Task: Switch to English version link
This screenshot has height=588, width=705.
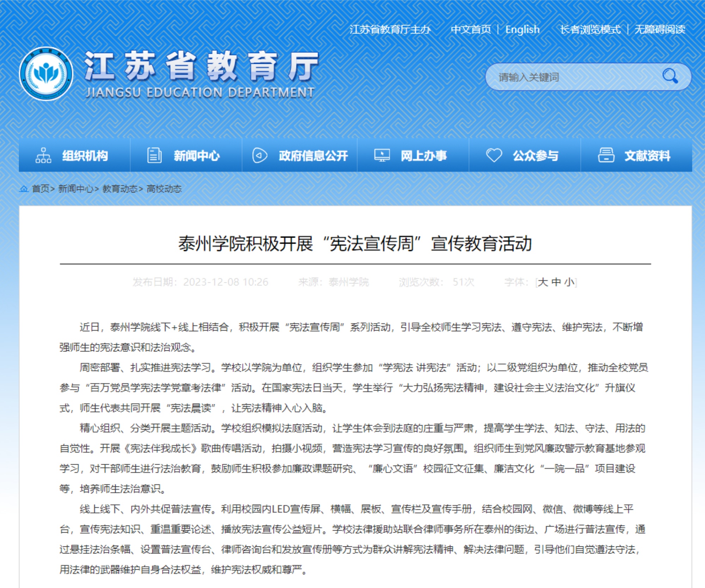Action: point(522,29)
